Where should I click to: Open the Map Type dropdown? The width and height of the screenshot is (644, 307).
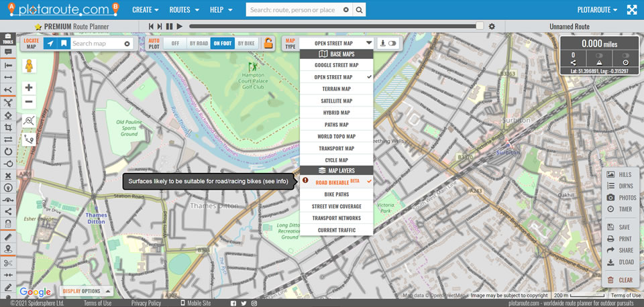pyautogui.click(x=336, y=43)
